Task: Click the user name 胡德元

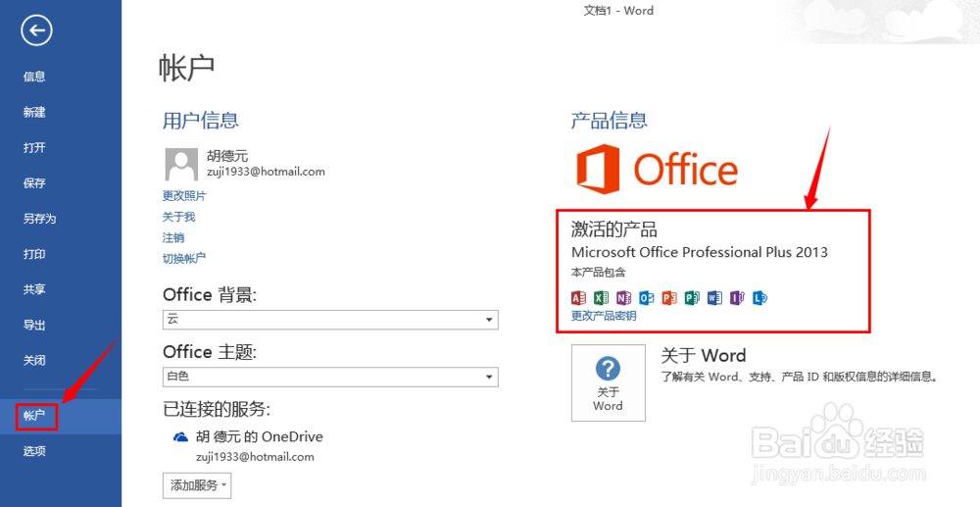Action: pos(227,156)
